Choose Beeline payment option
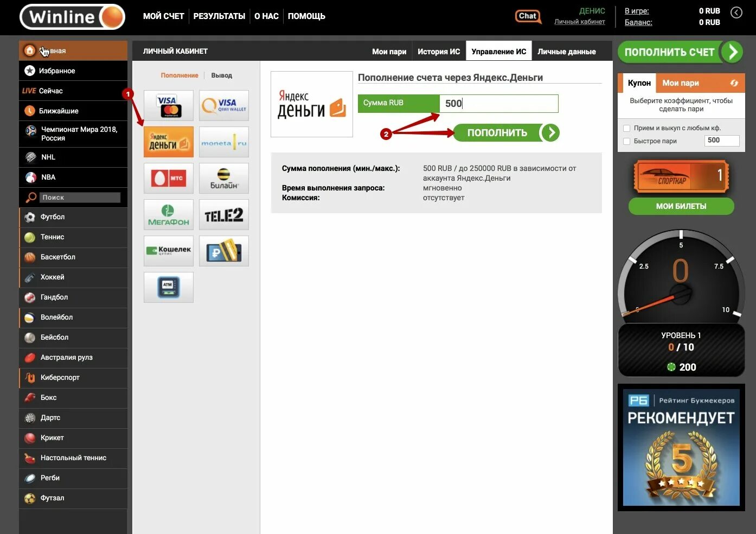756x534 pixels. [x=224, y=178]
